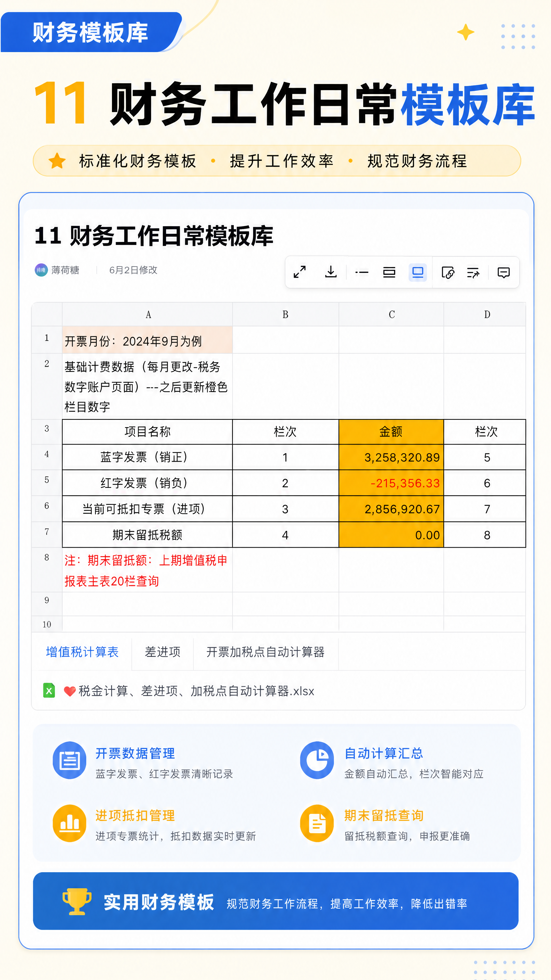Click the fullscreen expand arrows icon
The height and width of the screenshot is (980, 551).
pyautogui.click(x=300, y=272)
